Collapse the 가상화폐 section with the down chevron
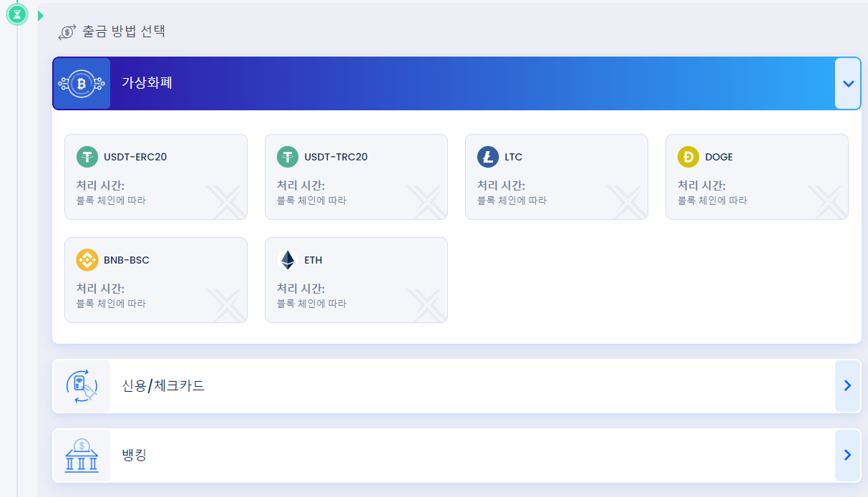 (x=848, y=84)
